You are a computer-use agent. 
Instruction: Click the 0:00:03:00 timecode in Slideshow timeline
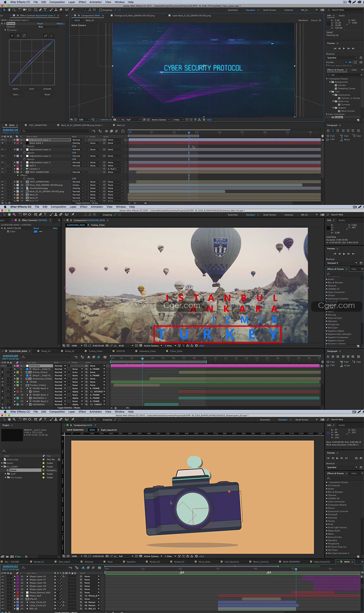10,356
